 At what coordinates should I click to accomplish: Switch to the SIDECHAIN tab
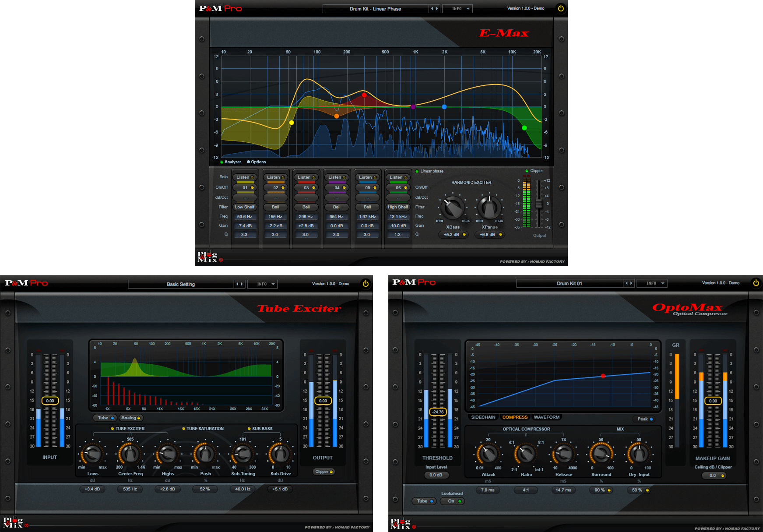(x=483, y=417)
